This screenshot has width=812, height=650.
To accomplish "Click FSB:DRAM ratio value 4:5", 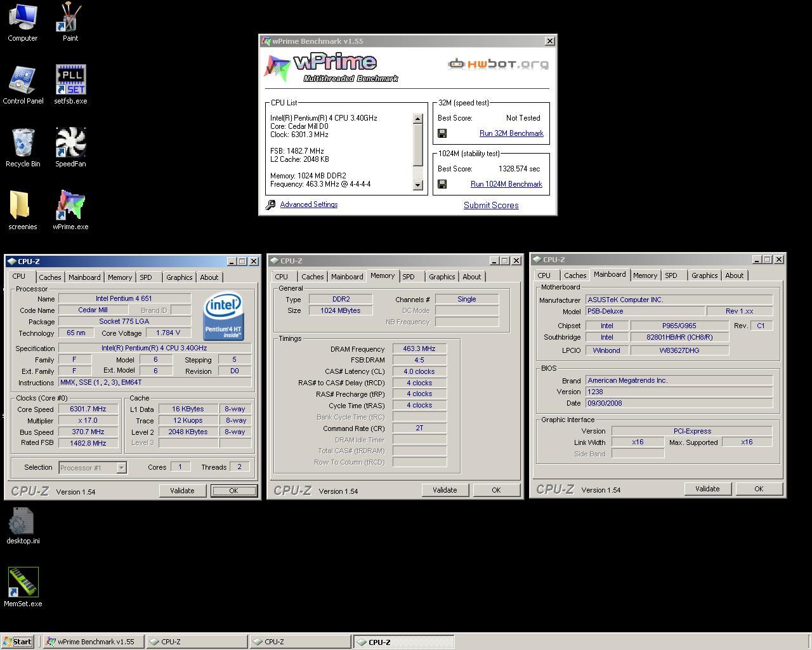I will tap(419, 360).
